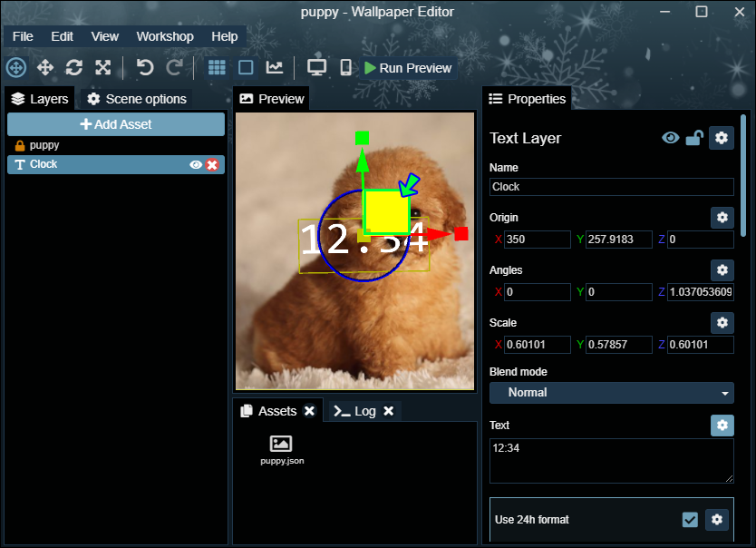
Task: Edit the Scale Y field
Action: [x=618, y=345]
